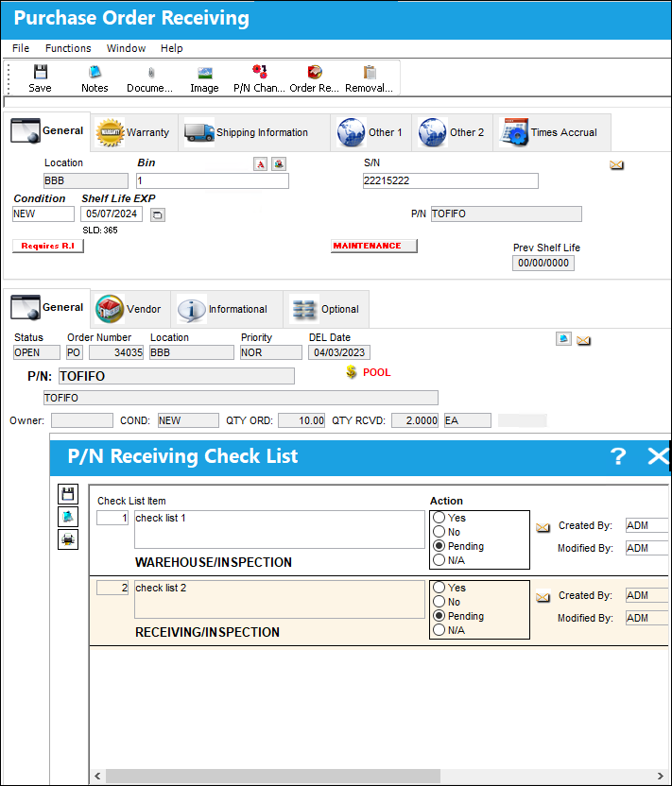This screenshot has height=786, width=672.
Task: Click the Order Number field 34035
Action: (116, 352)
